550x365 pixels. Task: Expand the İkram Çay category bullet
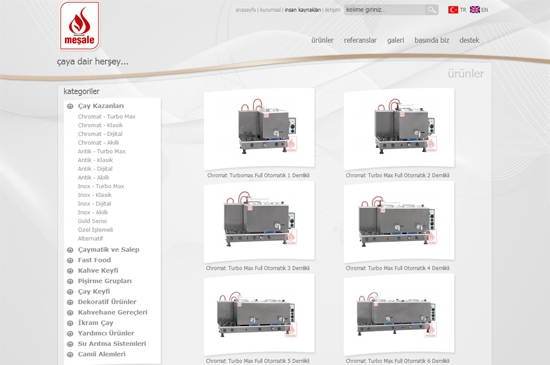pyautogui.click(x=70, y=323)
